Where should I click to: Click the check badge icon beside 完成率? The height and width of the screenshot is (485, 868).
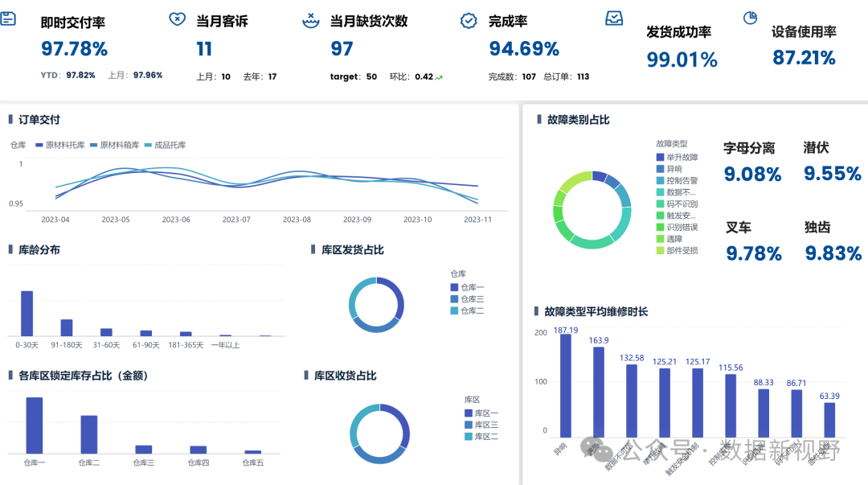[x=469, y=20]
